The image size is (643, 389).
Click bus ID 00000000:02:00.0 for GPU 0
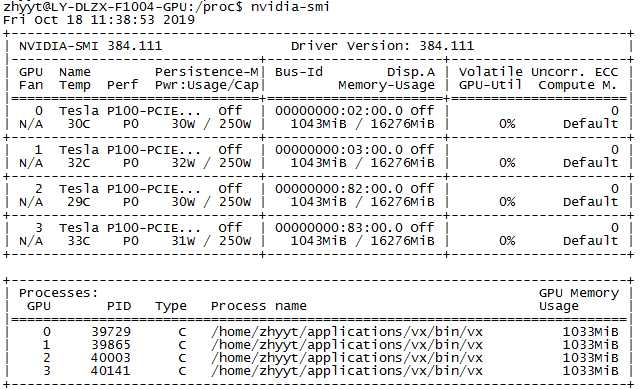339,111
